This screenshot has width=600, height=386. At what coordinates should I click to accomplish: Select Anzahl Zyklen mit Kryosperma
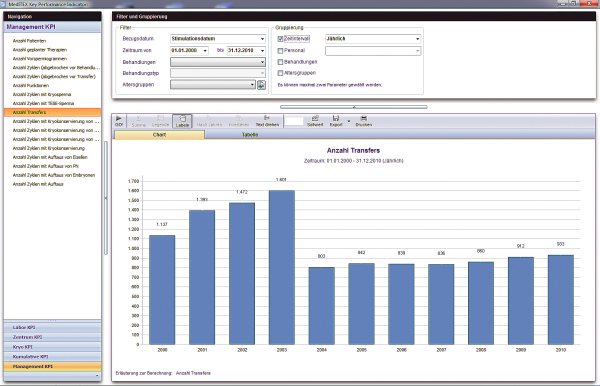[x=42, y=94]
